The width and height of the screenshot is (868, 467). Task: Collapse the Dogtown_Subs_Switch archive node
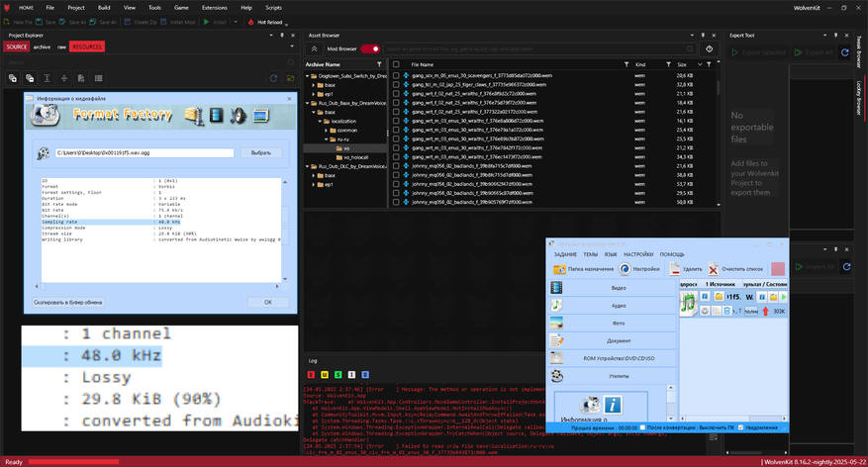309,75
